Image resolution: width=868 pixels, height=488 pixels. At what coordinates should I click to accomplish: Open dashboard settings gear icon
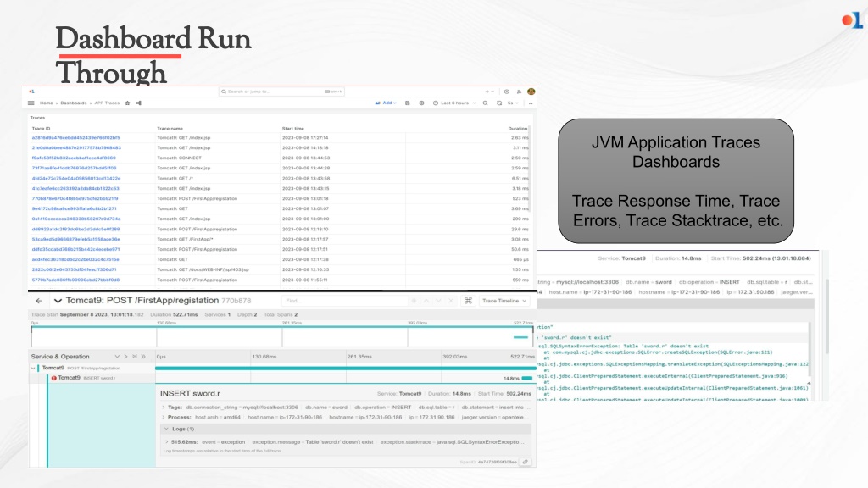point(421,103)
